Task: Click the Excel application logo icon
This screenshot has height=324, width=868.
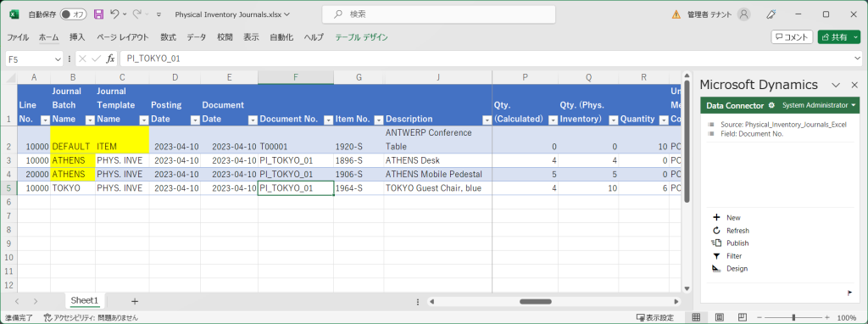Action: click(14, 14)
